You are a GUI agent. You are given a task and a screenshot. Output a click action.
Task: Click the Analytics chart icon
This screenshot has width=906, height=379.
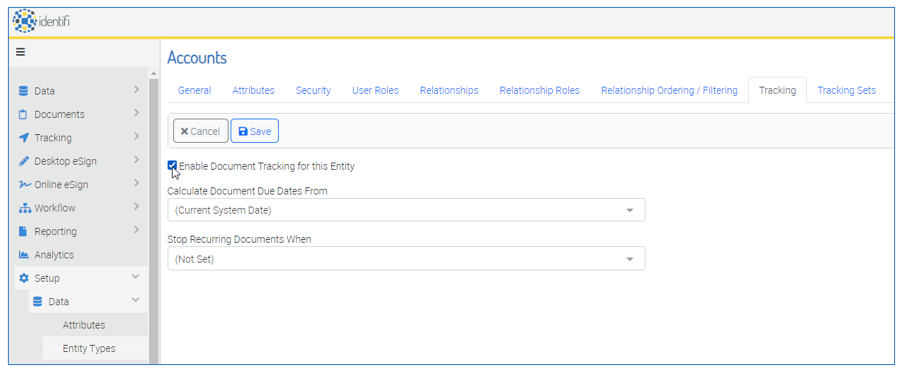tap(23, 255)
